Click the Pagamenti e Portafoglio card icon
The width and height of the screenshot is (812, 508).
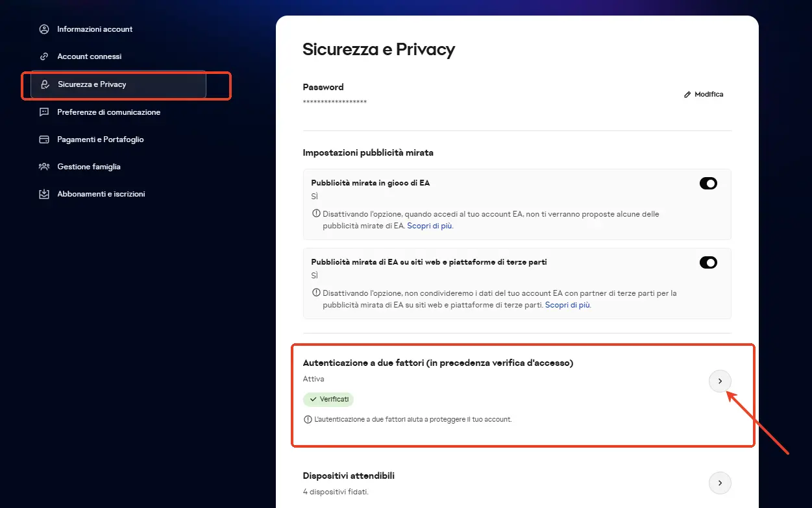(44, 139)
